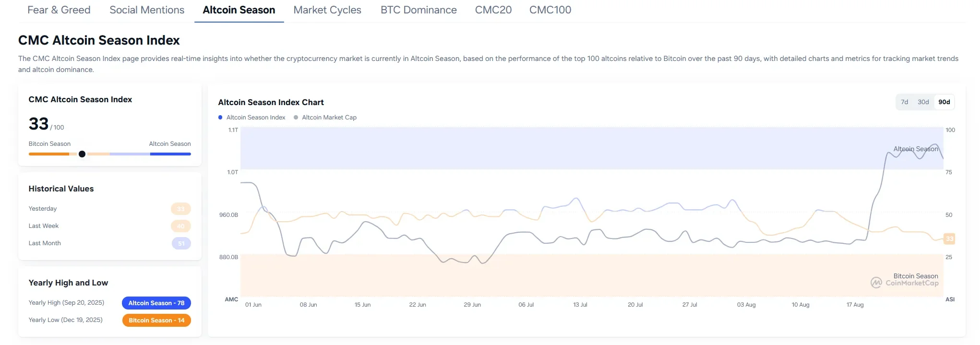Open the CMC20 tab
This screenshot has width=980, height=345.
tap(493, 10)
